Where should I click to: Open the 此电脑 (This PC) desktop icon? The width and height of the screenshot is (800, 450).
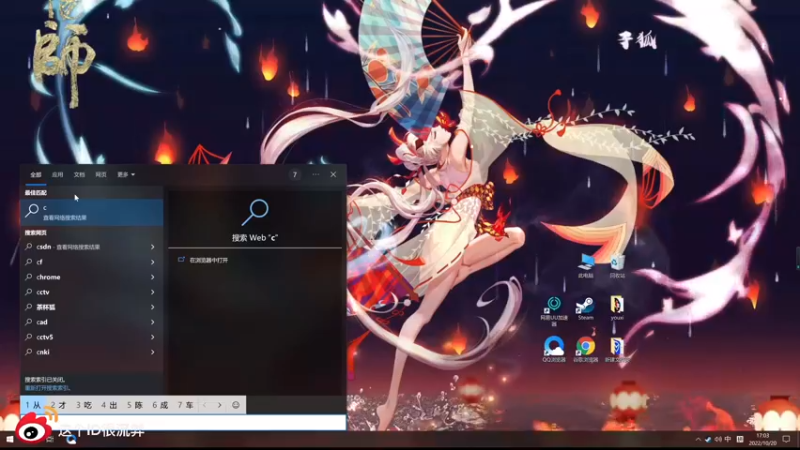[x=586, y=266]
